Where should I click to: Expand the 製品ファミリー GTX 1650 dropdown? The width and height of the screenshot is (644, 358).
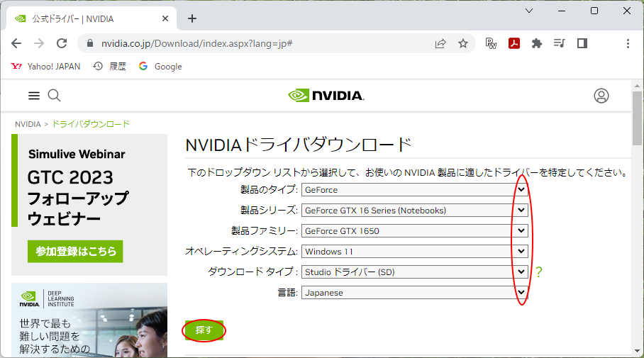pyautogui.click(x=414, y=230)
